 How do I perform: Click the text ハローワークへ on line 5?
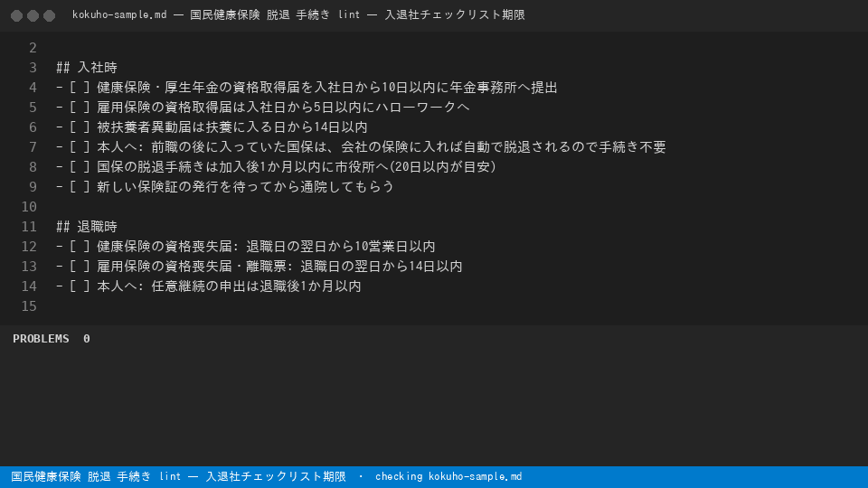click(x=422, y=108)
